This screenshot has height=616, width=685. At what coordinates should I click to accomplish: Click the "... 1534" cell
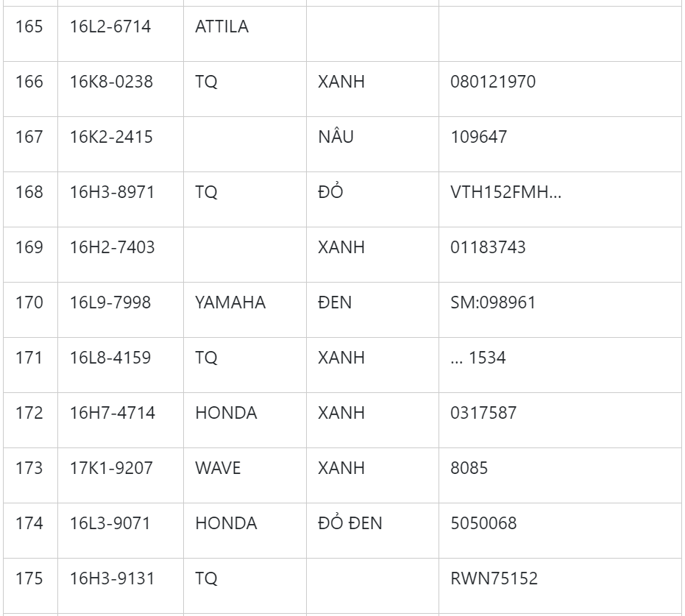[478, 358]
